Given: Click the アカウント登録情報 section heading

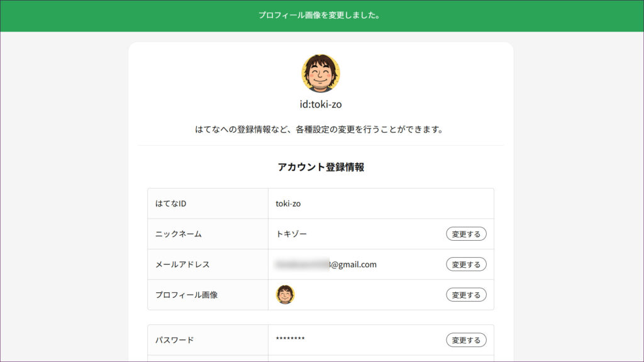Looking at the screenshot, I should pos(321,167).
